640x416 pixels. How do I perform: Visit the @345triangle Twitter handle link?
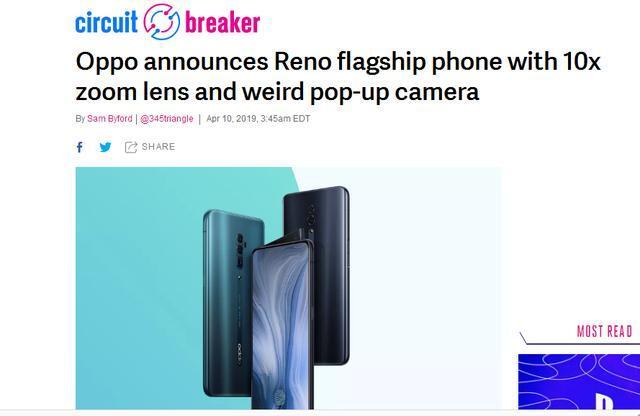coord(167,119)
